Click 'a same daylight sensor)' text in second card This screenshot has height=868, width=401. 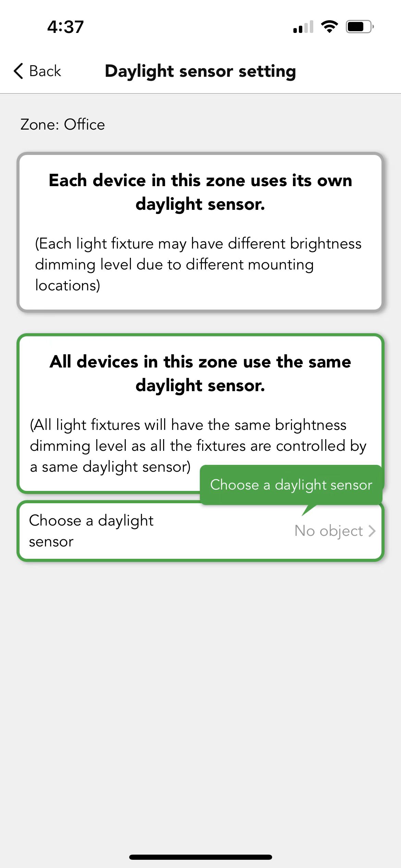[x=110, y=467]
